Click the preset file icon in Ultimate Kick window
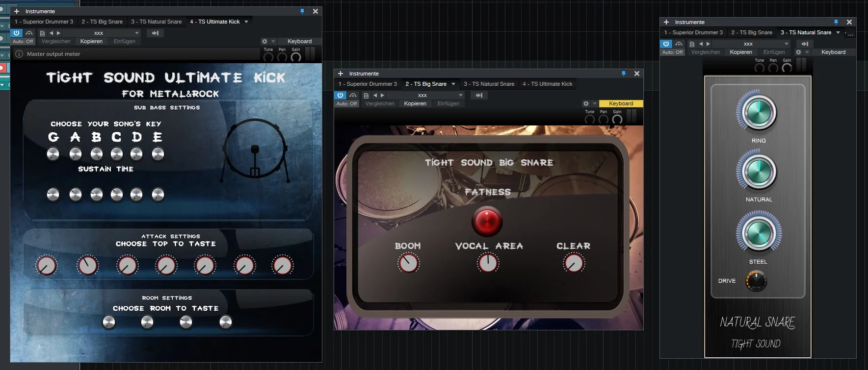This screenshot has width=868, height=370. click(x=42, y=33)
